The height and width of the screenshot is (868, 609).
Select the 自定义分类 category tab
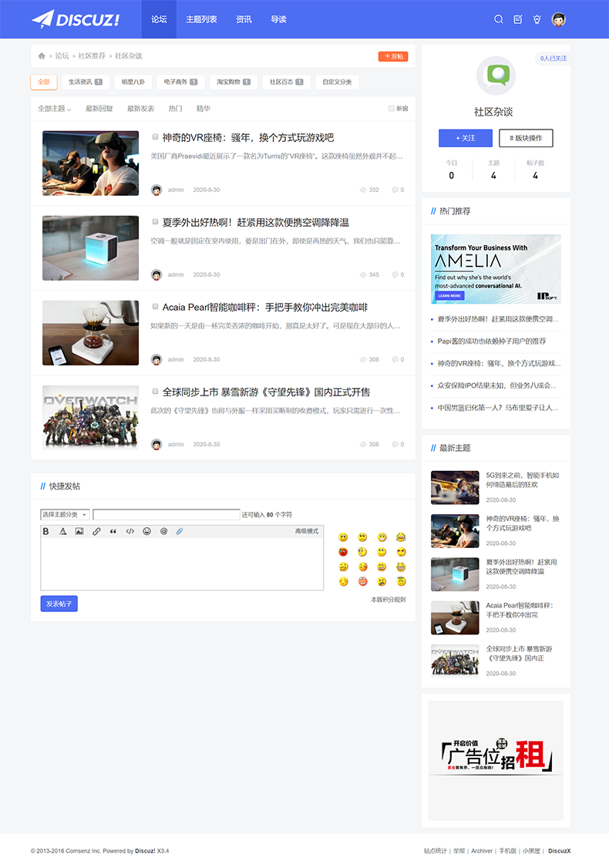pos(337,82)
